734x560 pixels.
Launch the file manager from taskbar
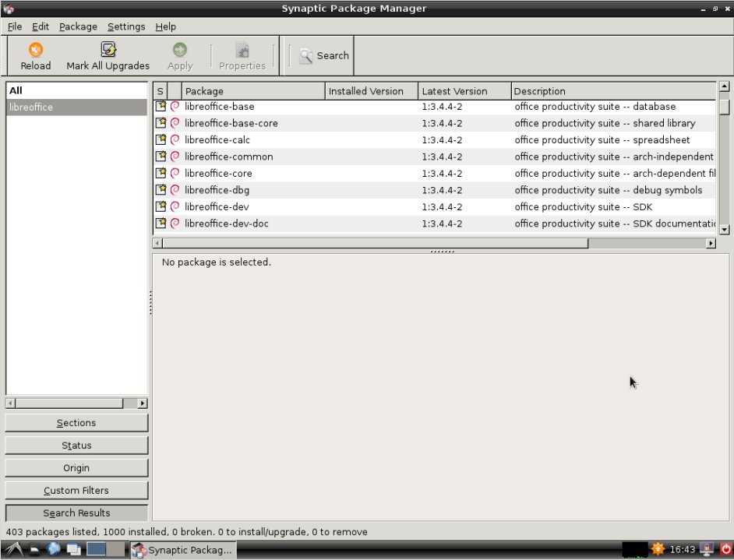34,550
